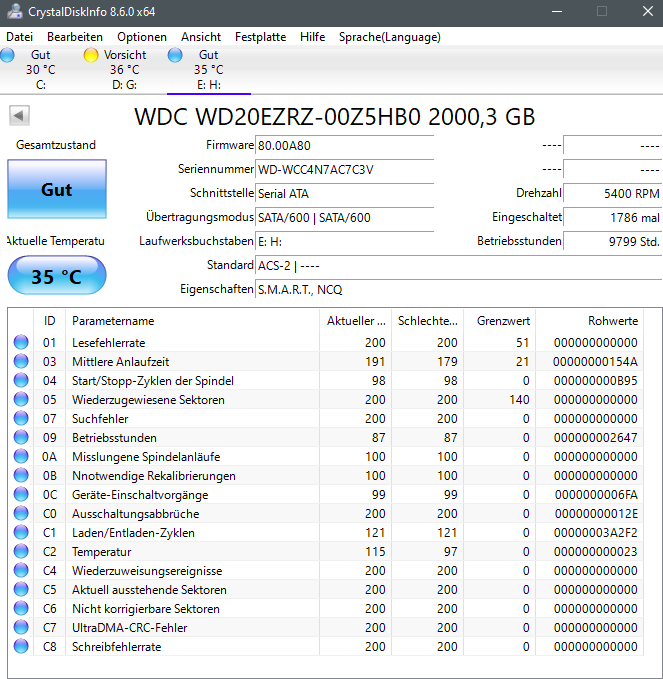Image resolution: width=663 pixels, height=679 pixels.
Task: Click status orb of Laden/Entladen-Zyklen row
Action: click(x=21, y=532)
